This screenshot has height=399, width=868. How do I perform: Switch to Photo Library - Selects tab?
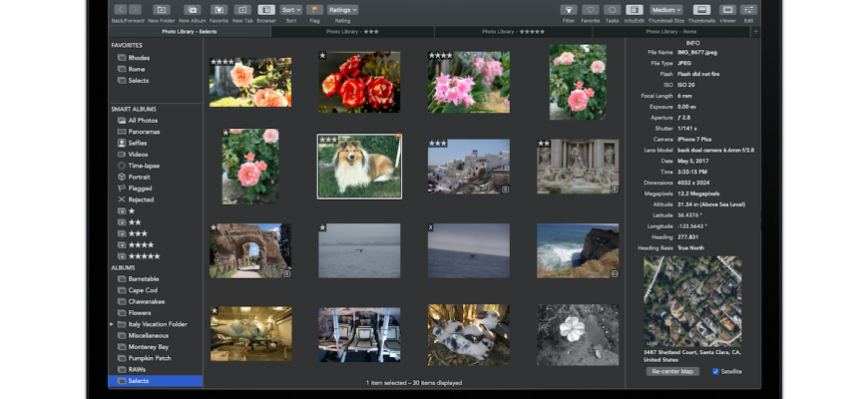(x=190, y=32)
